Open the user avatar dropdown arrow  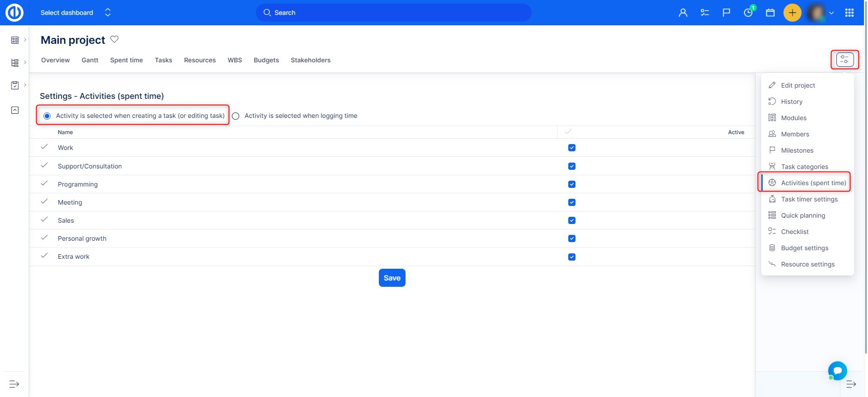(831, 13)
